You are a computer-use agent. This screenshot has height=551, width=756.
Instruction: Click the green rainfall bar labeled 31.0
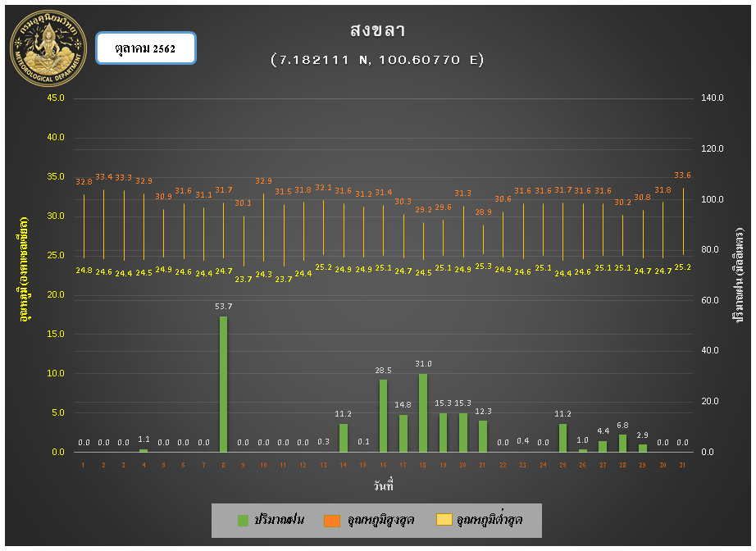pyautogui.click(x=423, y=413)
